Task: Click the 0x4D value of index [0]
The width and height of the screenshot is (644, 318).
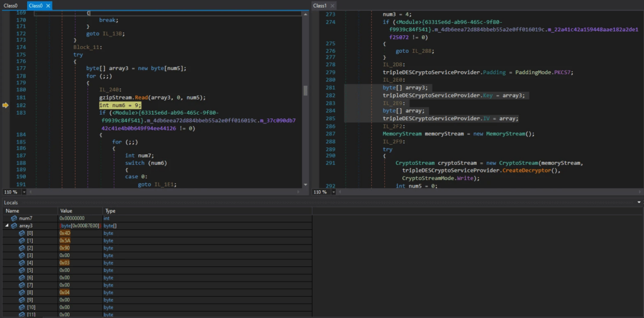Action: tap(65, 233)
